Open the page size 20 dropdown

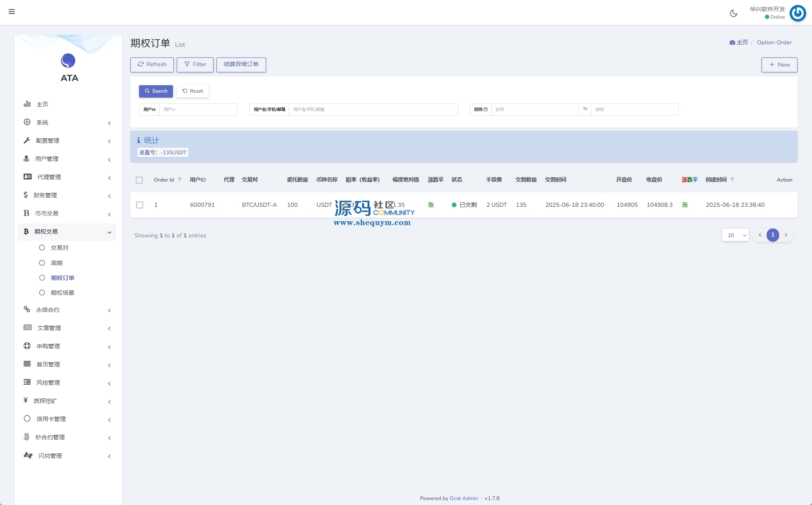pyautogui.click(x=735, y=235)
